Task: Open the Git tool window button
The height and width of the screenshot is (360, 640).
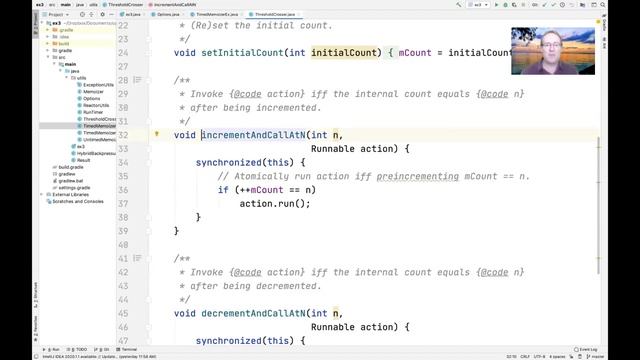Action: pyautogui.click(x=102, y=350)
